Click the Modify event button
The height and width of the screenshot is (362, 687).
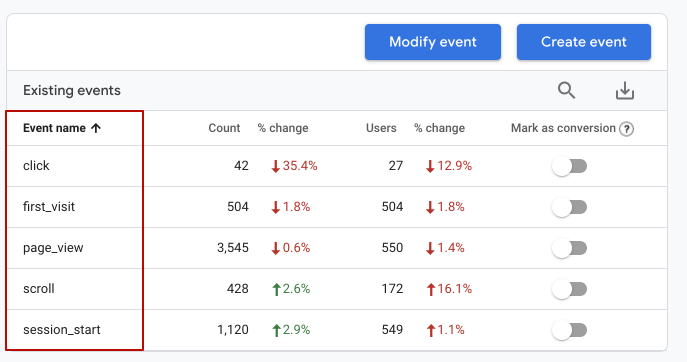tap(433, 42)
